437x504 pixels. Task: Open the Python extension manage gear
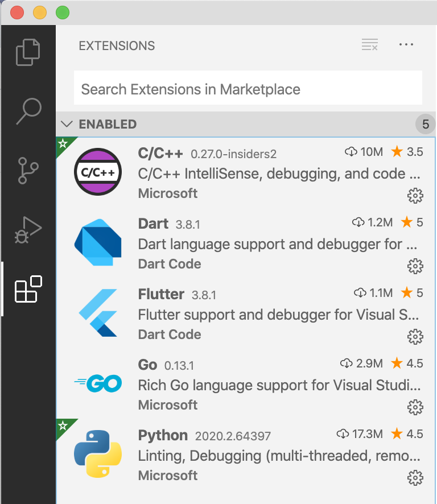[415, 478]
